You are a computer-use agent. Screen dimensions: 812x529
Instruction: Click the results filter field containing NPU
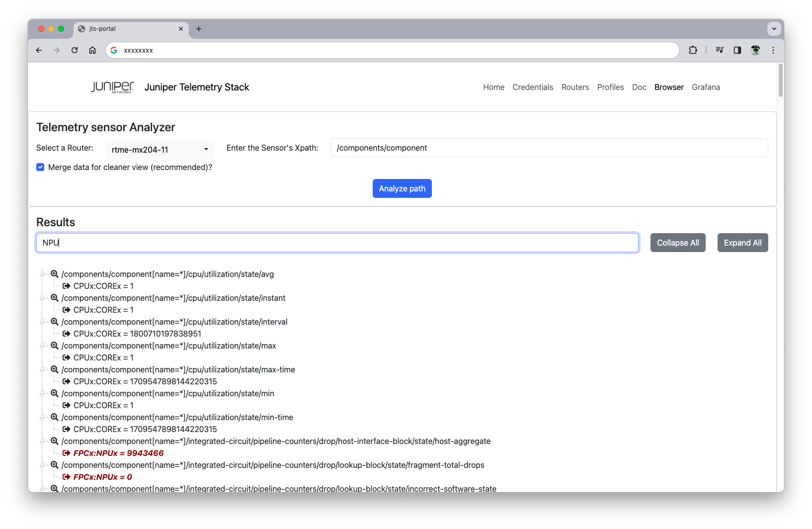click(x=337, y=243)
